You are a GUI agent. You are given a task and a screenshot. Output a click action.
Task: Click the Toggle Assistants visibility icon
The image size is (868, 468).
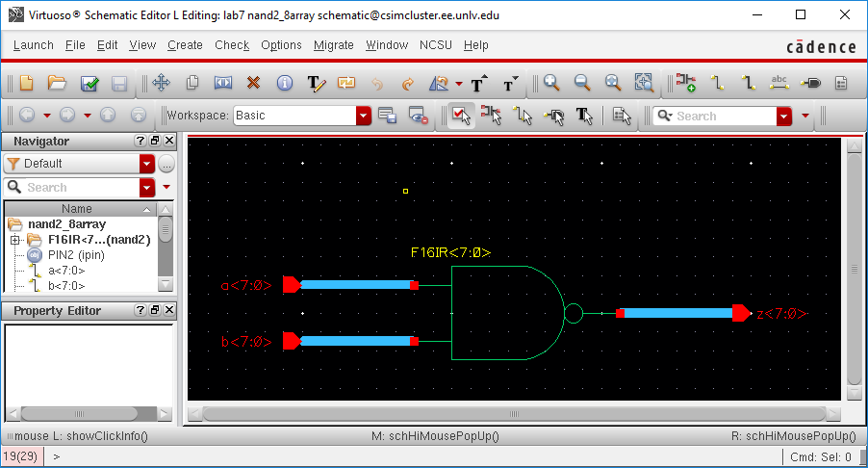click(x=418, y=116)
